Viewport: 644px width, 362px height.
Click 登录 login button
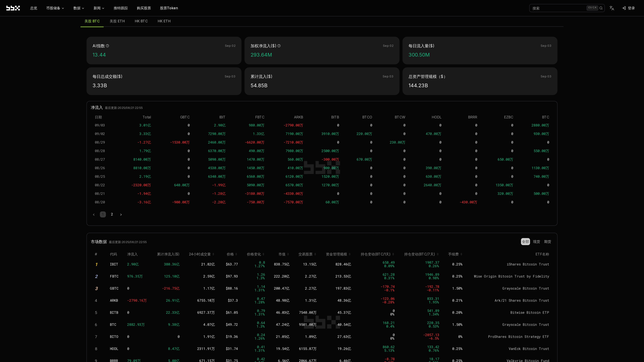point(629,8)
